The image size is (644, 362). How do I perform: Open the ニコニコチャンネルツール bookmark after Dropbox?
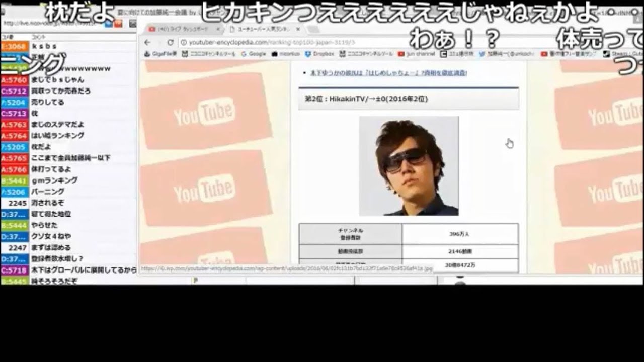point(366,54)
